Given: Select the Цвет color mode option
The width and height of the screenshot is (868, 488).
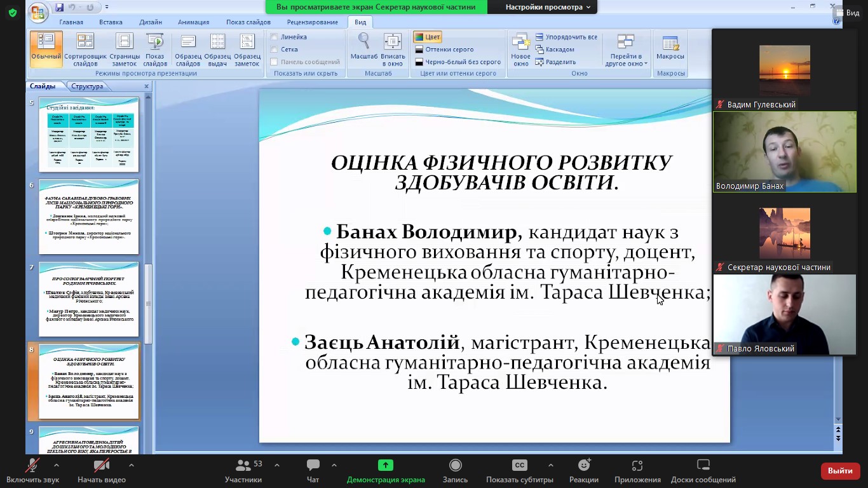Looking at the screenshot, I should click(428, 37).
